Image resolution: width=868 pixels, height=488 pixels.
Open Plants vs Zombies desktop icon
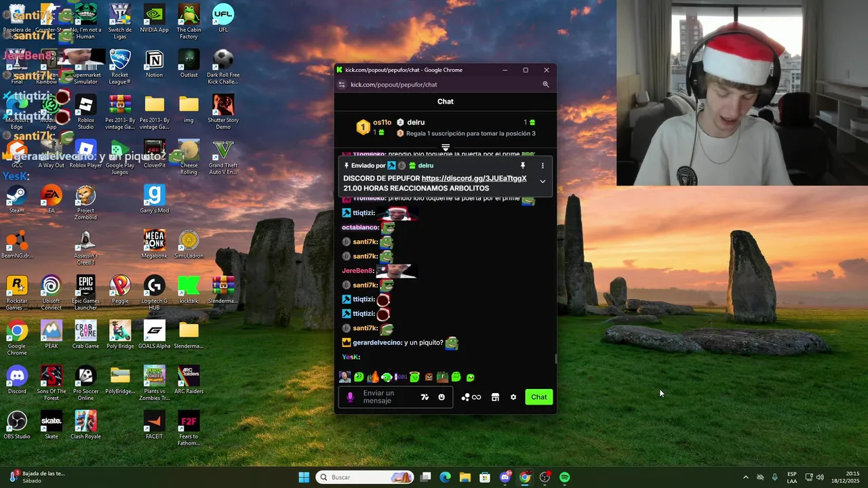click(154, 383)
